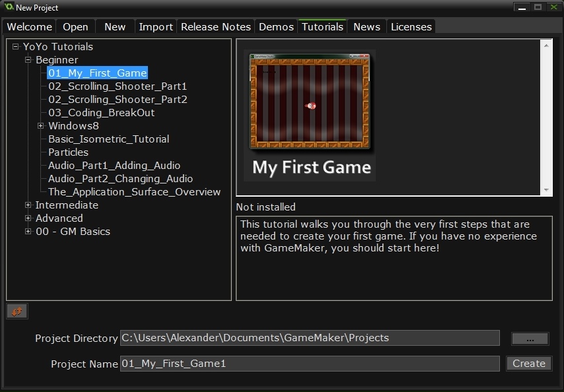Click the GameMaker logo in title bar
Screen dimensions: 564x392
point(9,7)
